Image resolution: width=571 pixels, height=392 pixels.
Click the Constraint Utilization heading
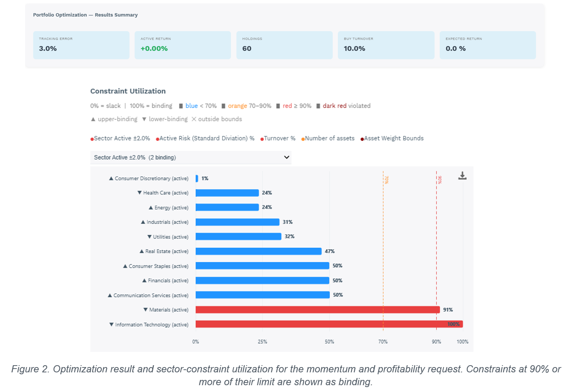click(128, 91)
